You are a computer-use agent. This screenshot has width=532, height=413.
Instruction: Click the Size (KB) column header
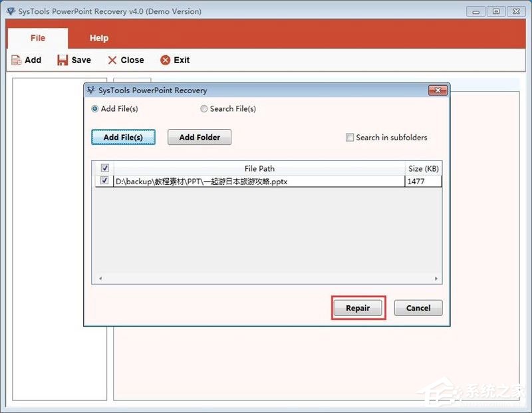click(x=424, y=168)
